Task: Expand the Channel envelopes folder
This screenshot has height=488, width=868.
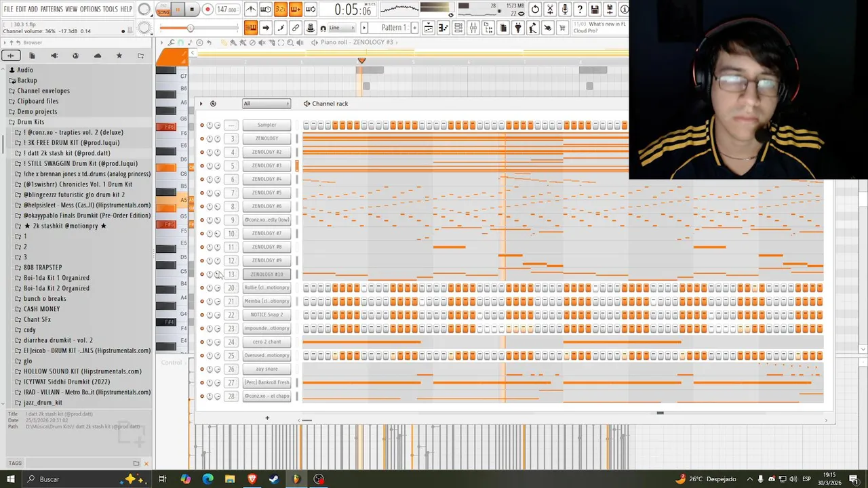Action: click(x=43, y=91)
